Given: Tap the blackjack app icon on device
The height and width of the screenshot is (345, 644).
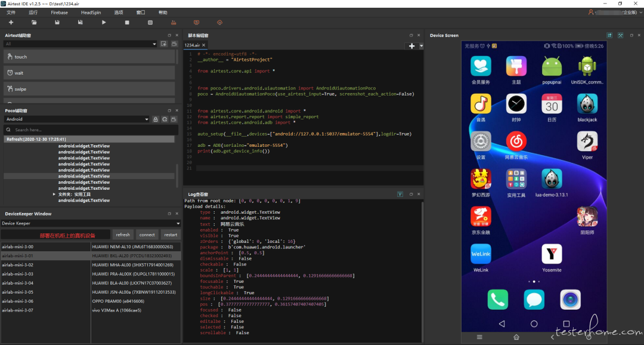Looking at the screenshot, I should point(587,104).
